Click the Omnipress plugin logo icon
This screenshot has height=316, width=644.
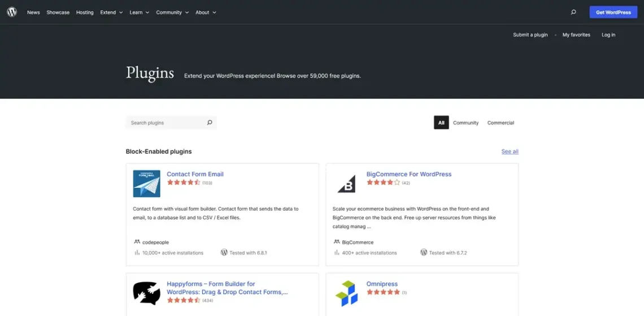pos(346,293)
